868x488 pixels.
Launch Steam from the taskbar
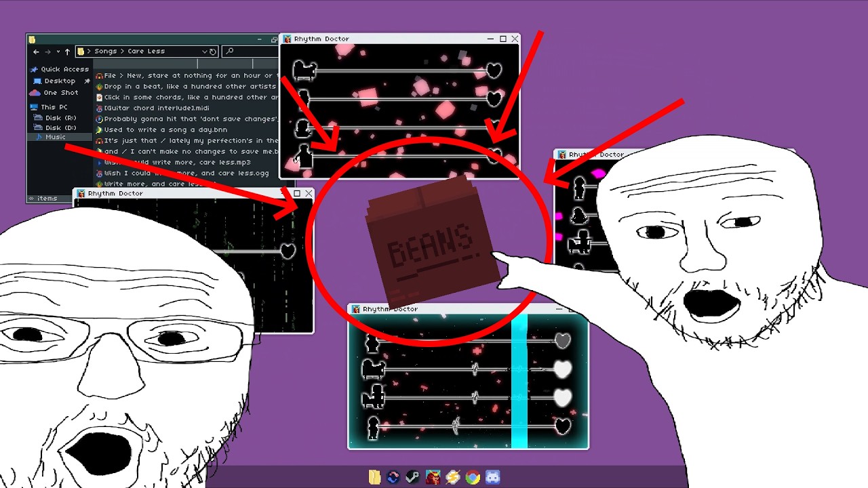[x=412, y=477]
